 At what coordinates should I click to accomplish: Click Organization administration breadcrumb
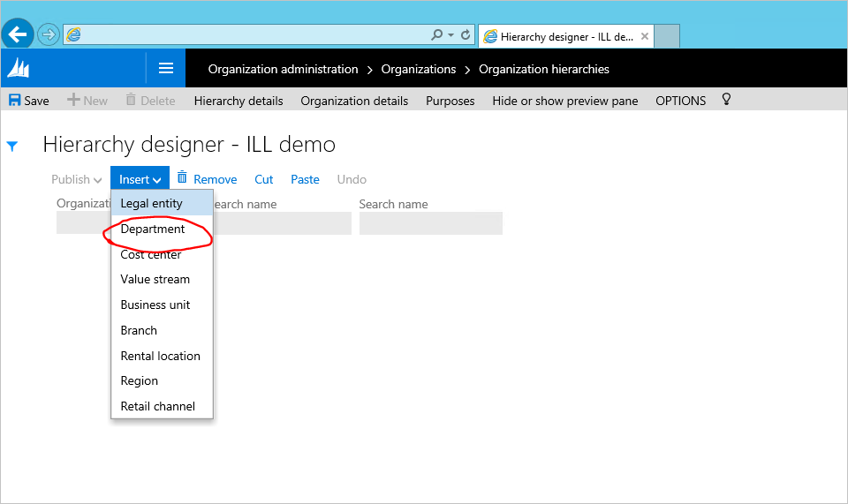pyautogui.click(x=283, y=69)
